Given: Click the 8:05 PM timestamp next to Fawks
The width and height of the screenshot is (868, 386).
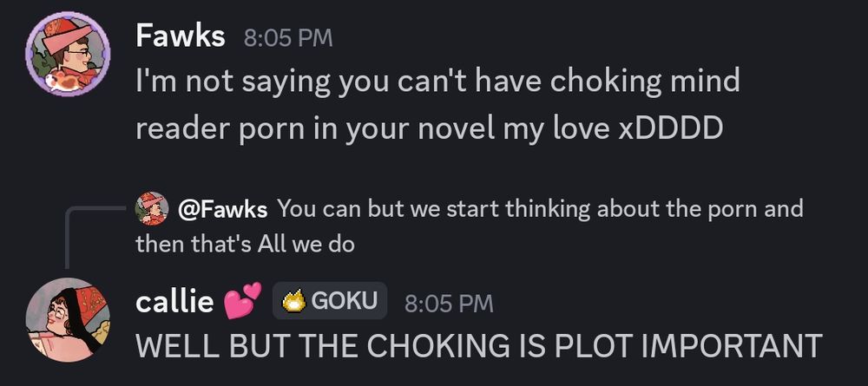Looking at the screenshot, I should pyautogui.click(x=288, y=38).
